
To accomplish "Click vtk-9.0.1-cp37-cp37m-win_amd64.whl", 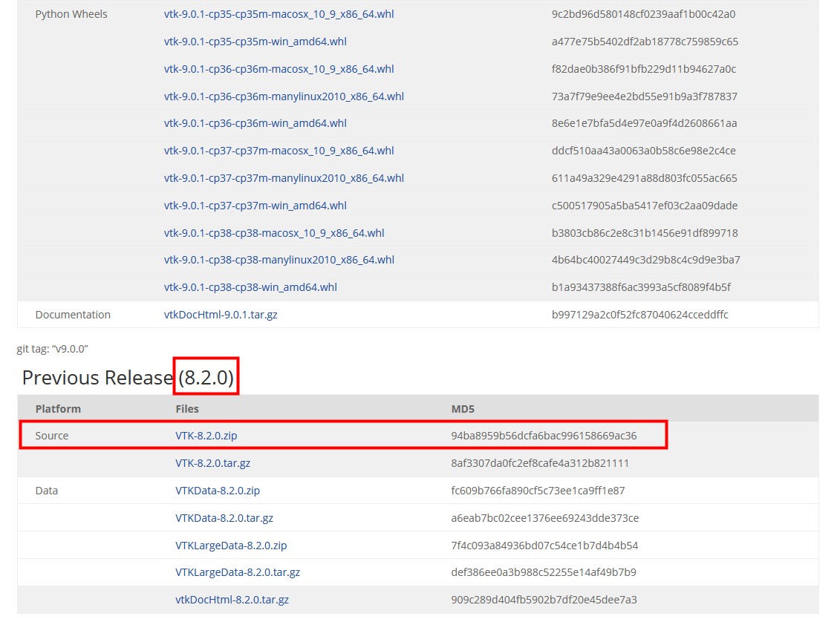I will [x=255, y=206].
